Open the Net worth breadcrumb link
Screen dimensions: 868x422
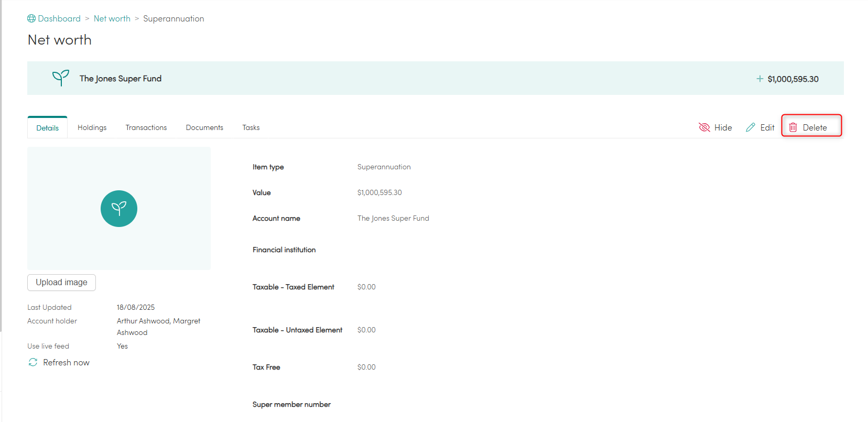[x=112, y=18]
